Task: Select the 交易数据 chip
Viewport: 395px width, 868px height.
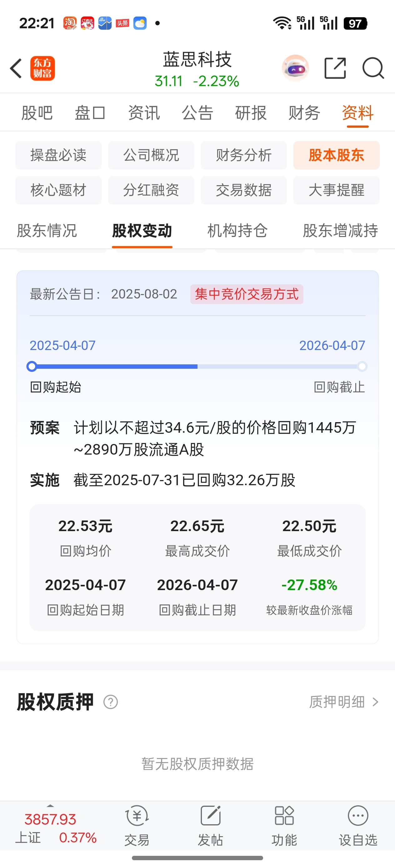Action: [x=244, y=190]
